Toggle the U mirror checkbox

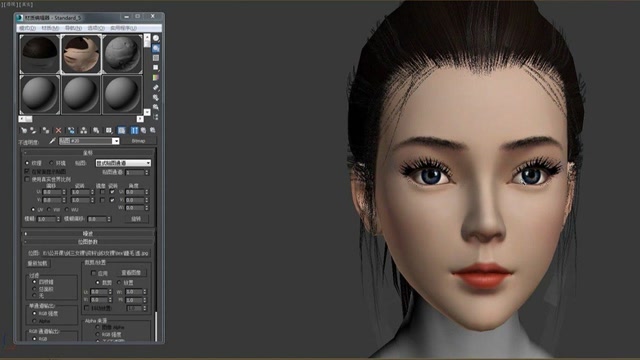(x=102, y=192)
